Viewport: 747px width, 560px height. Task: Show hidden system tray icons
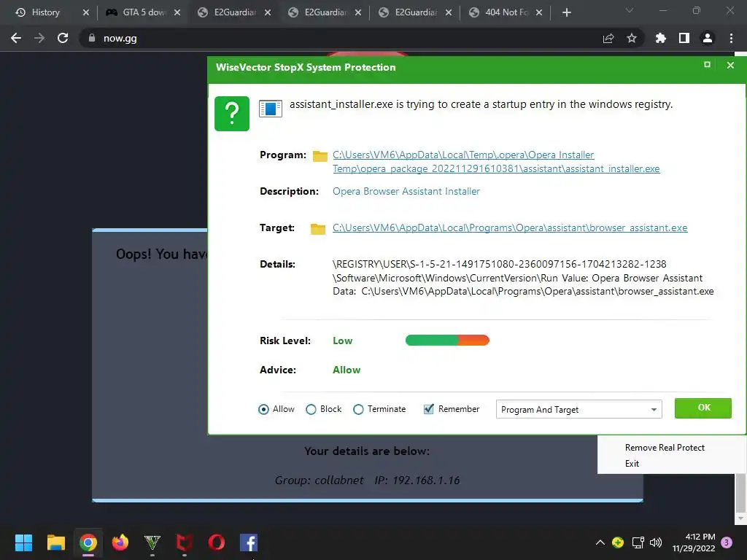[600, 542]
